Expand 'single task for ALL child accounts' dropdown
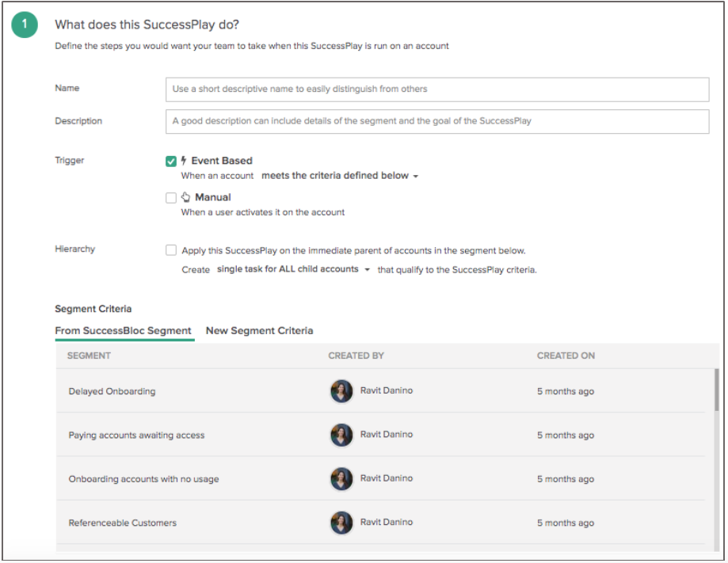 (x=293, y=269)
